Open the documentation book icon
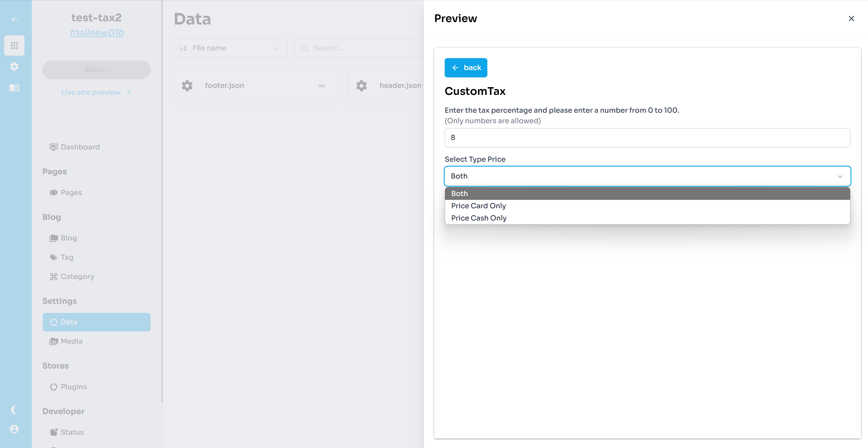 [14, 88]
